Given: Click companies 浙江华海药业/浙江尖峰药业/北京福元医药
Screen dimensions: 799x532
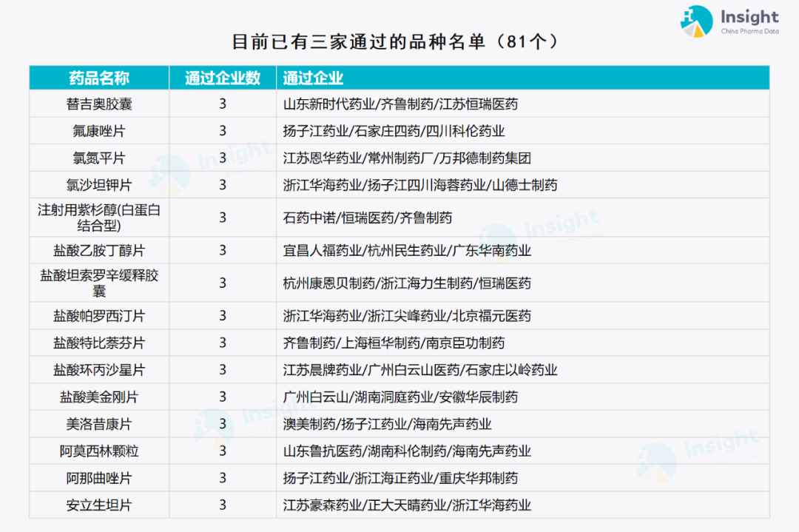Looking at the screenshot, I should [x=407, y=316].
